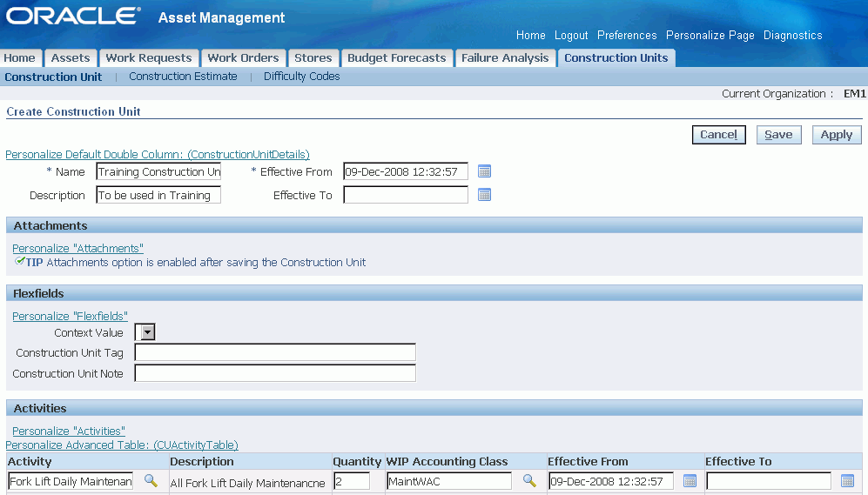Screen dimensions: 868x495
Task: Search for Activity using magnifier icon
Action: click(151, 480)
